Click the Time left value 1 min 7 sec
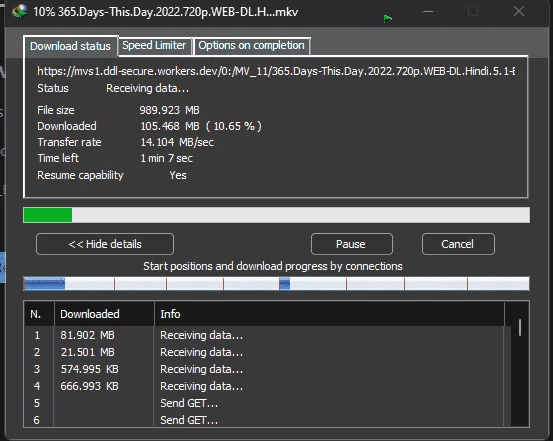Viewport: 553px width, 441px height. 166,158
